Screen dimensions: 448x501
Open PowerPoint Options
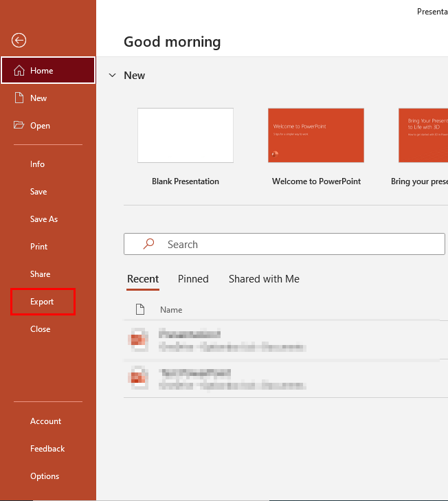coord(45,476)
